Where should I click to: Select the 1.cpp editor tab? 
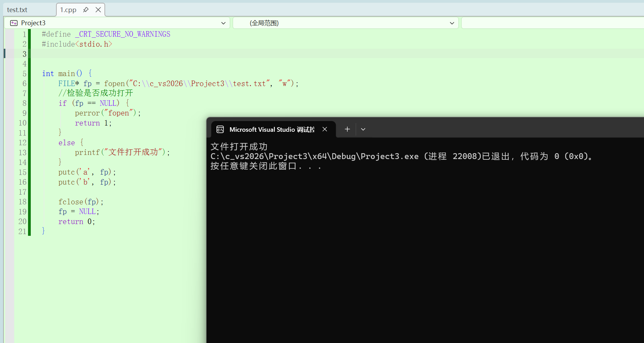[x=68, y=10]
